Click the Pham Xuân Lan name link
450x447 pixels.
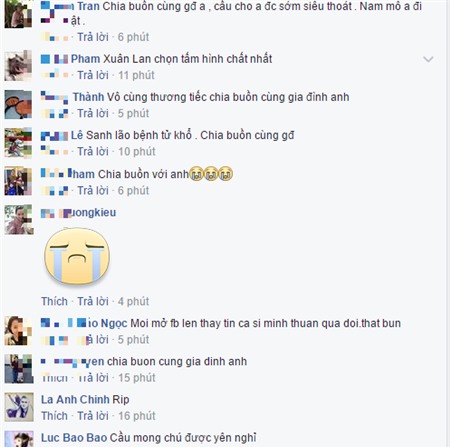(96, 59)
